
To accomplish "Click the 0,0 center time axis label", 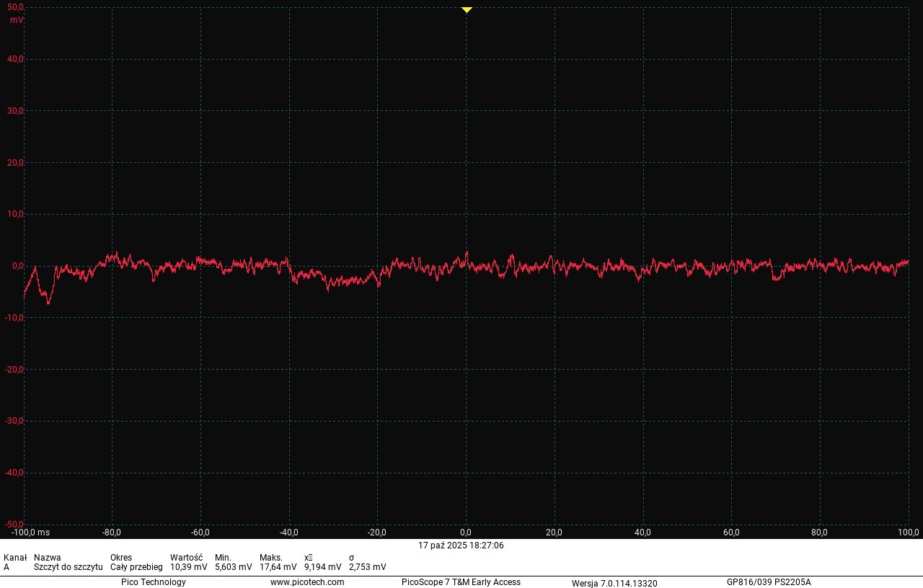I will (x=466, y=533).
